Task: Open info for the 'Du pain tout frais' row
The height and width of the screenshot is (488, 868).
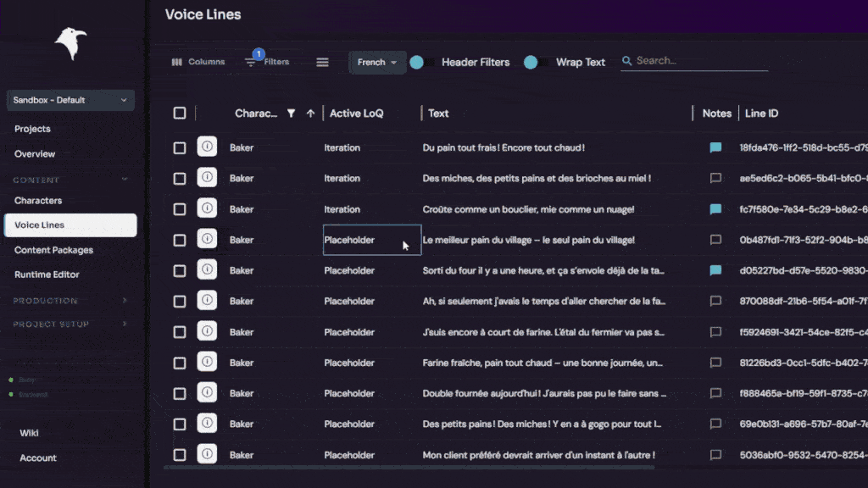Action: coord(207,147)
